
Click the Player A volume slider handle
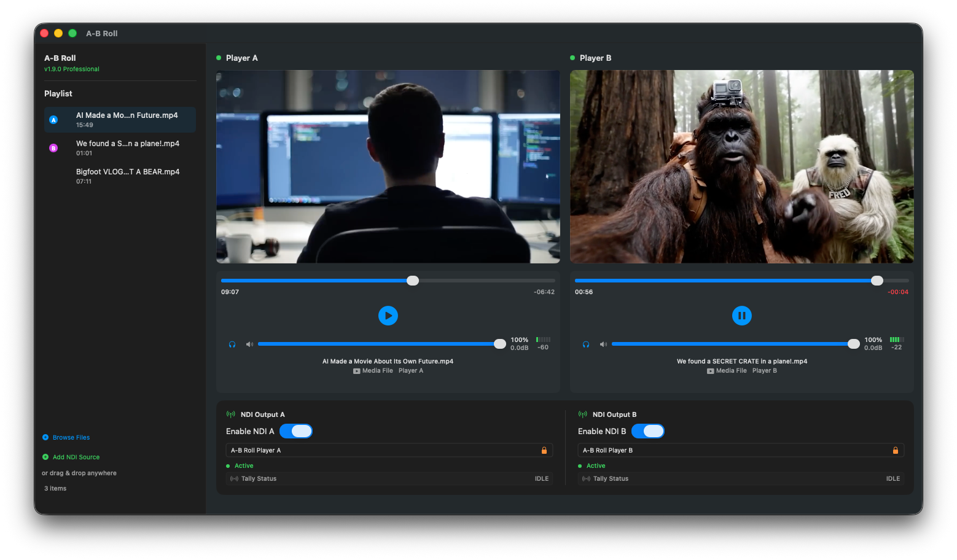[x=500, y=344]
